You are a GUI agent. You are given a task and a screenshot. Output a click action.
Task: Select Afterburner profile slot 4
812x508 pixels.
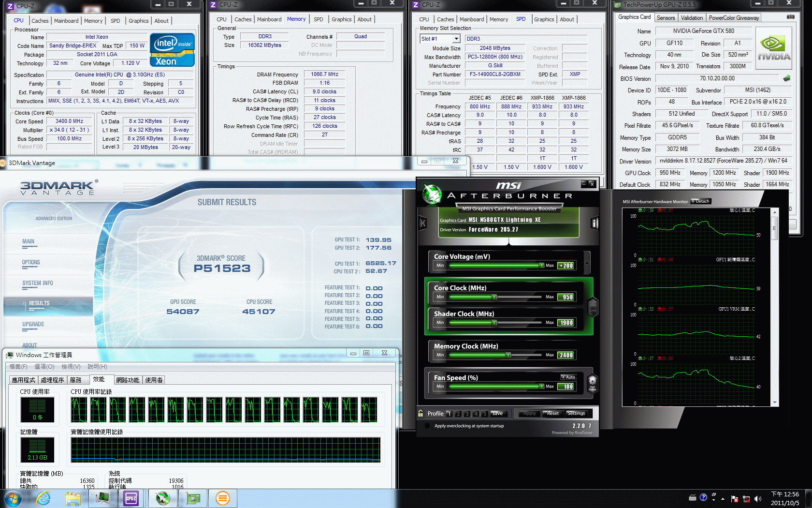coord(476,414)
